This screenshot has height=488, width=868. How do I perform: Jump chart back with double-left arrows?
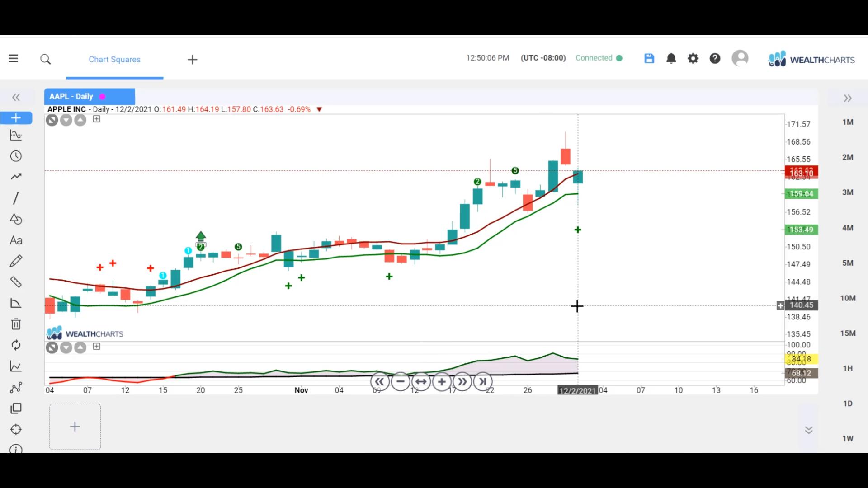tap(380, 382)
